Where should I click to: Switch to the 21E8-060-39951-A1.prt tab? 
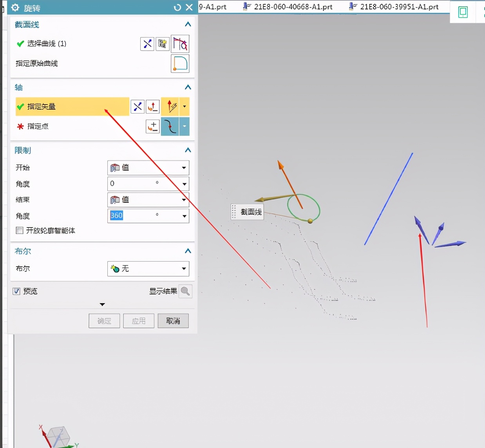pyautogui.click(x=394, y=7)
